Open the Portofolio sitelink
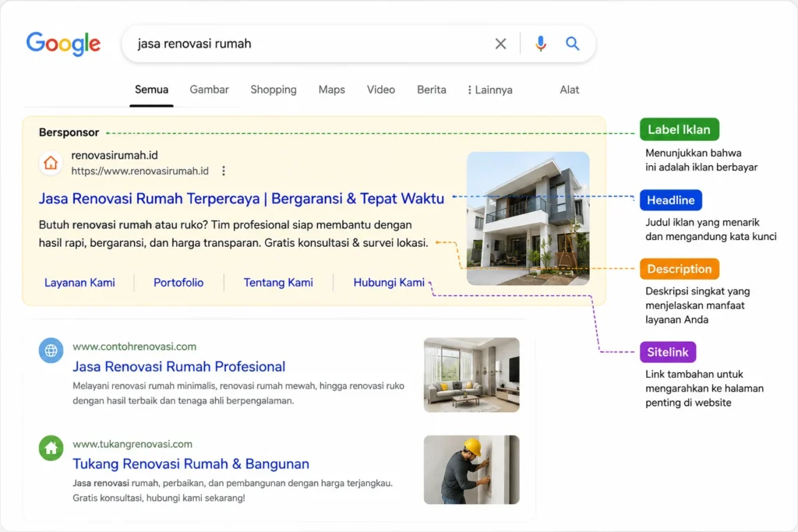798x532 pixels. click(x=178, y=282)
